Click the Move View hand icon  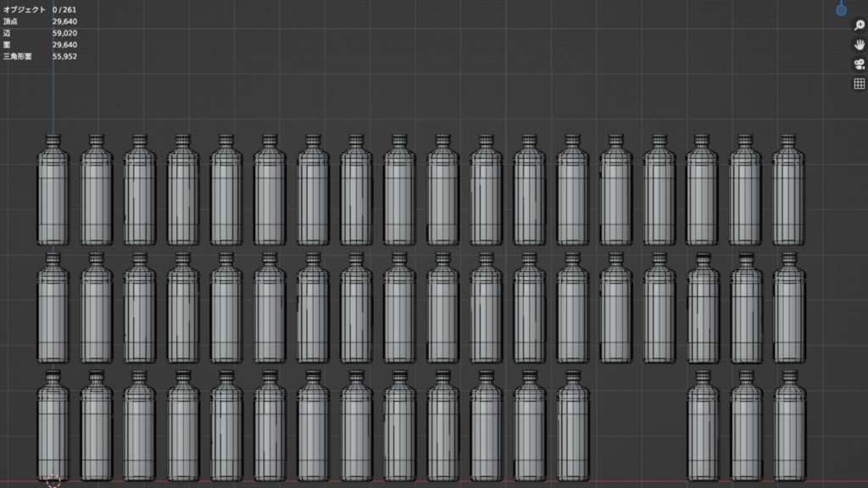(x=857, y=42)
